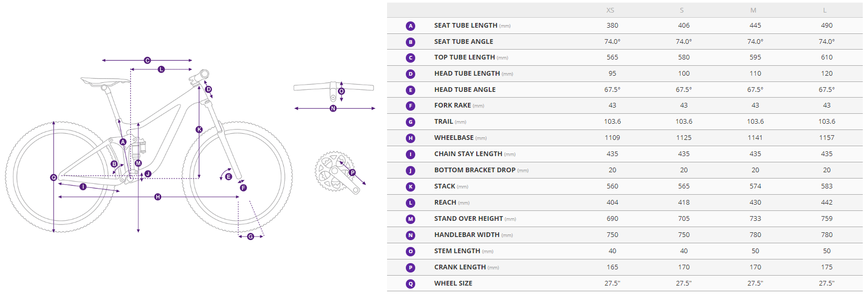Select the P marker on the crankset diagram

(353, 172)
